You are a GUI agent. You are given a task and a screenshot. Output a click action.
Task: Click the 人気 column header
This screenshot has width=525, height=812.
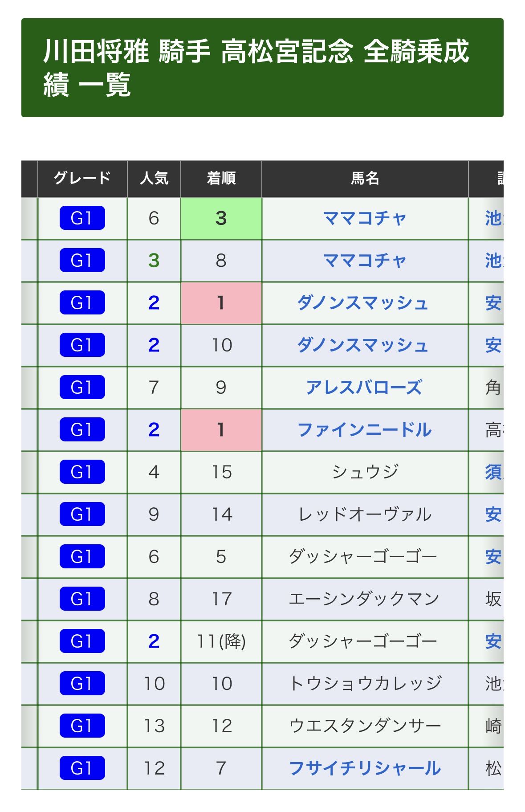point(154,178)
